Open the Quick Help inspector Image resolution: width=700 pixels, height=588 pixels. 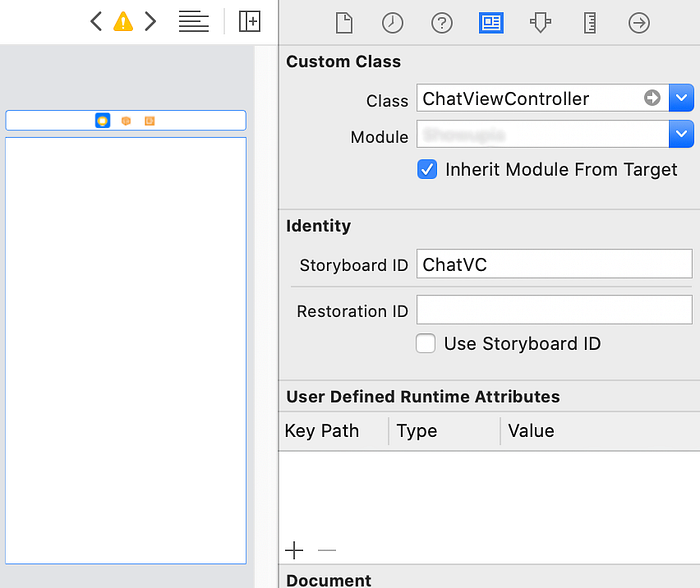pyautogui.click(x=442, y=23)
